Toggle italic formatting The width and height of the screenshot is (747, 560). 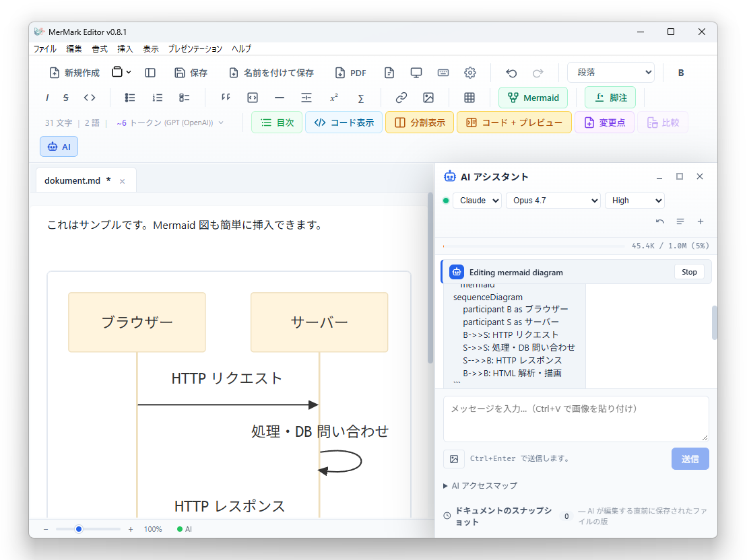pos(47,98)
